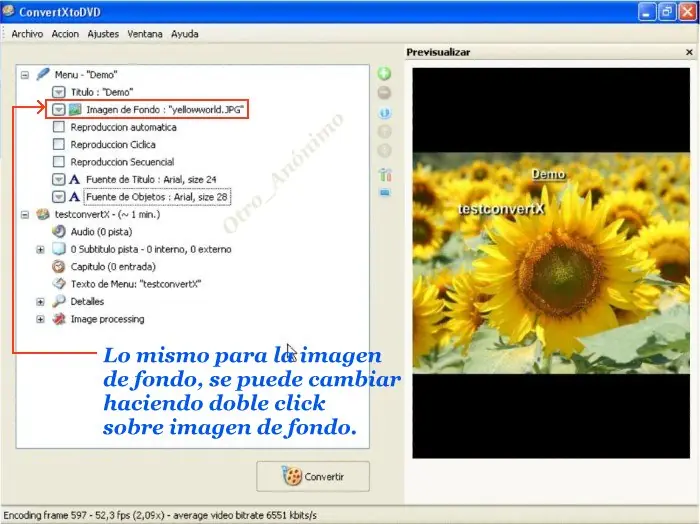Click the Capitulo clock icon

point(59,267)
